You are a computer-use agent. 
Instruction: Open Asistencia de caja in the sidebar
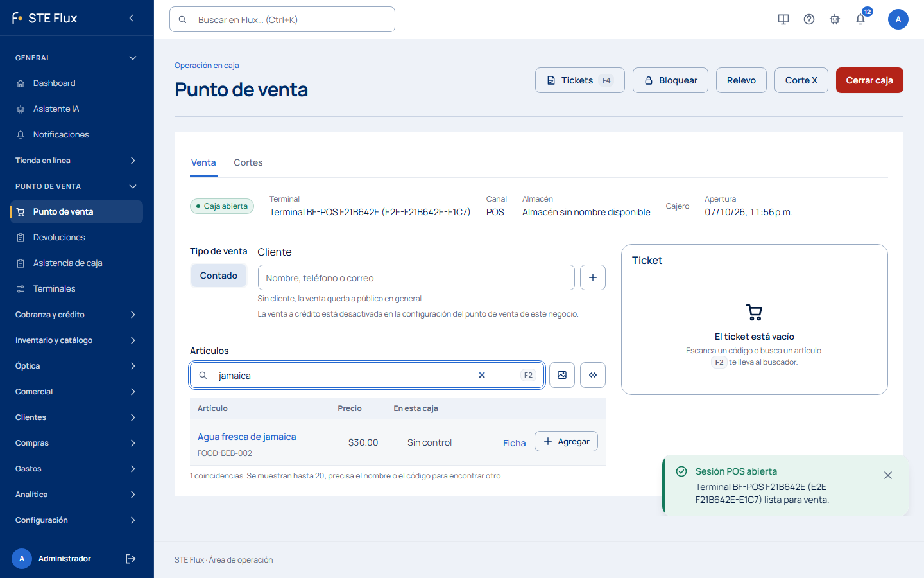(x=76, y=263)
